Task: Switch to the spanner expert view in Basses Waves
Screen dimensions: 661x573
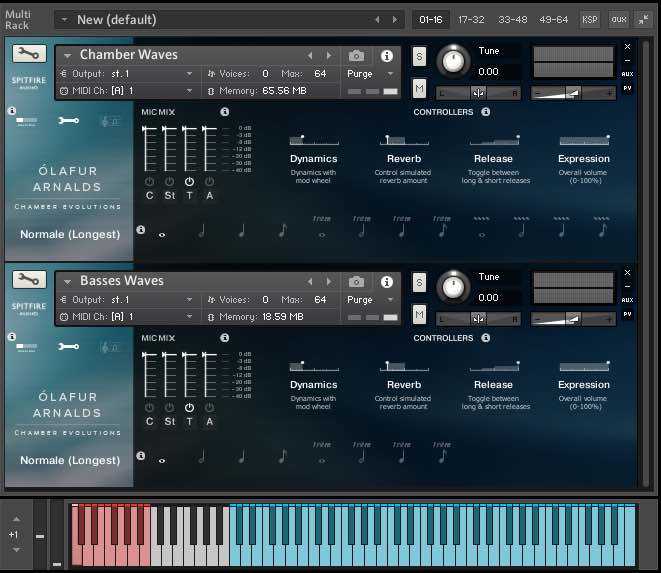Action: pos(68,347)
